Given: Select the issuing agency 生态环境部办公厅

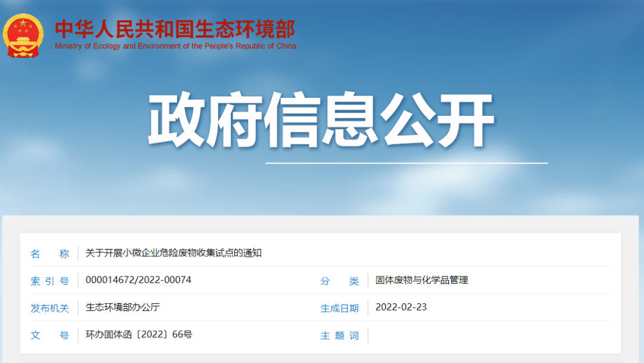Looking at the screenshot, I should pyautogui.click(x=123, y=307).
